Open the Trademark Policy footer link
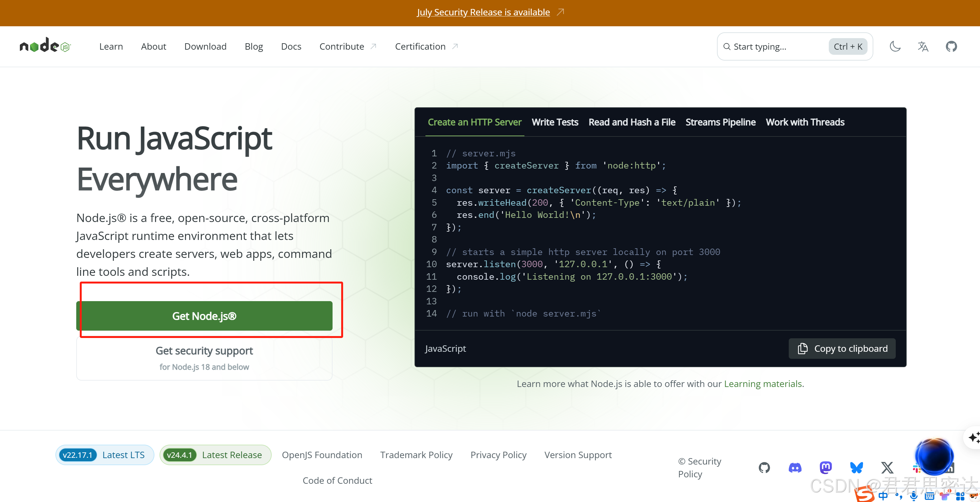 (416, 455)
